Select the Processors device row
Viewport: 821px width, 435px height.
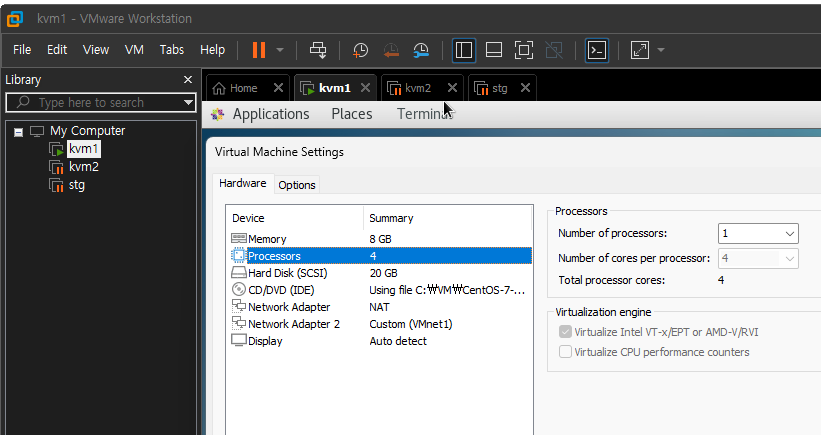tap(381, 256)
